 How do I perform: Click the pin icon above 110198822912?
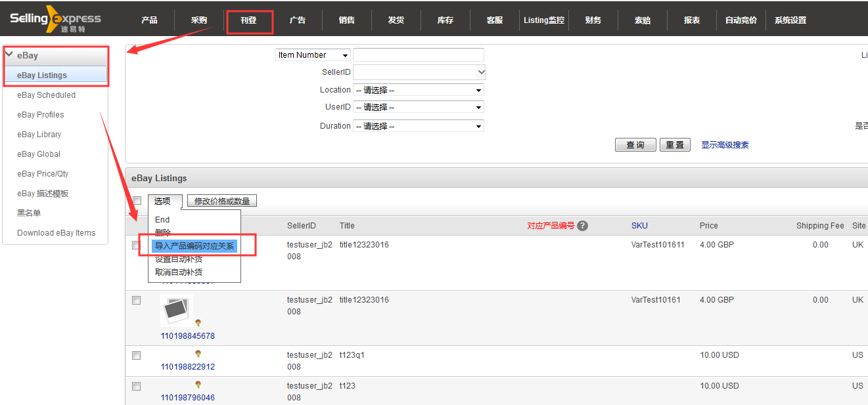click(198, 354)
